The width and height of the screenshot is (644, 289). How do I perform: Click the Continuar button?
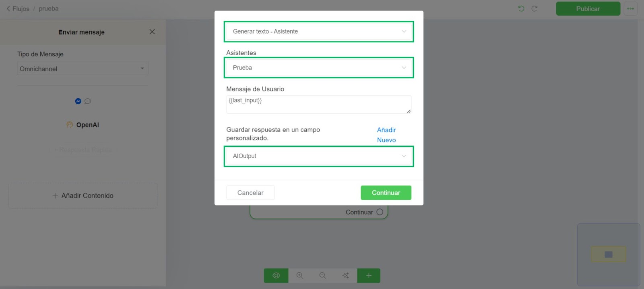pos(386,193)
